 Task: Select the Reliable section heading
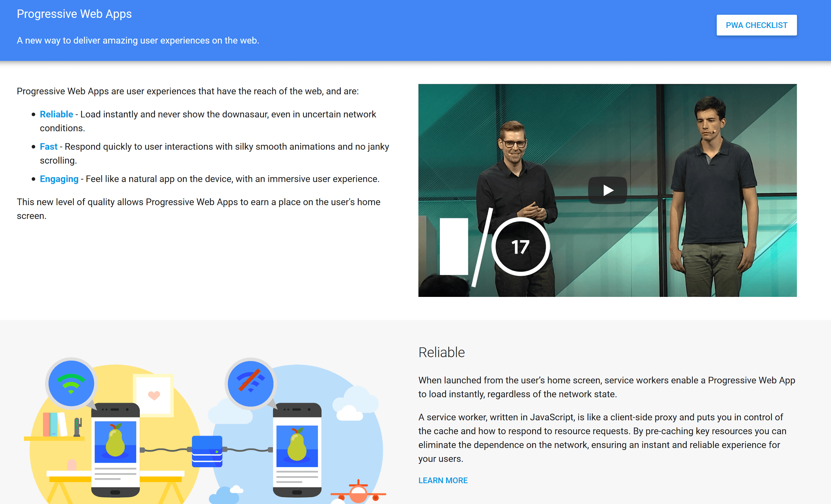click(x=441, y=352)
